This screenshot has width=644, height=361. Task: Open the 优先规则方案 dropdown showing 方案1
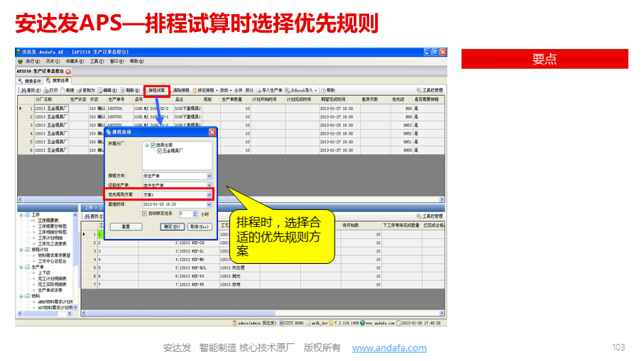[209, 195]
